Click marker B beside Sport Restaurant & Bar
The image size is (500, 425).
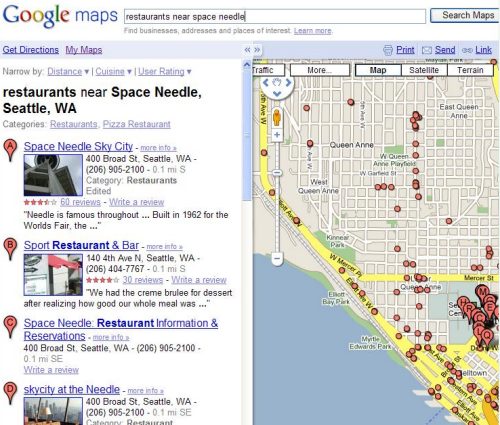[x=10, y=249]
